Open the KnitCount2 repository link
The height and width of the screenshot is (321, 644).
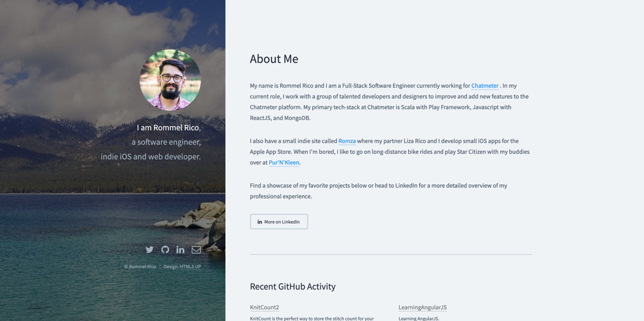tap(265, 307)
